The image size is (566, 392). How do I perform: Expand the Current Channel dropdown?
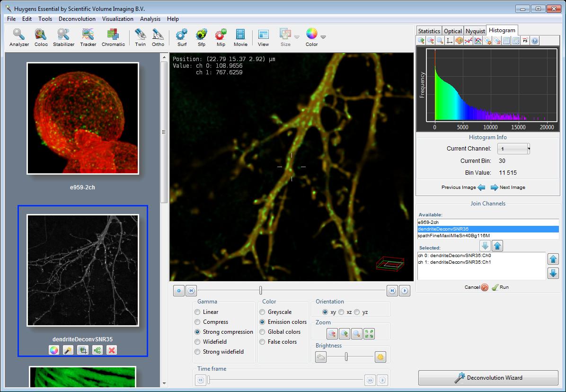(528, 149)
